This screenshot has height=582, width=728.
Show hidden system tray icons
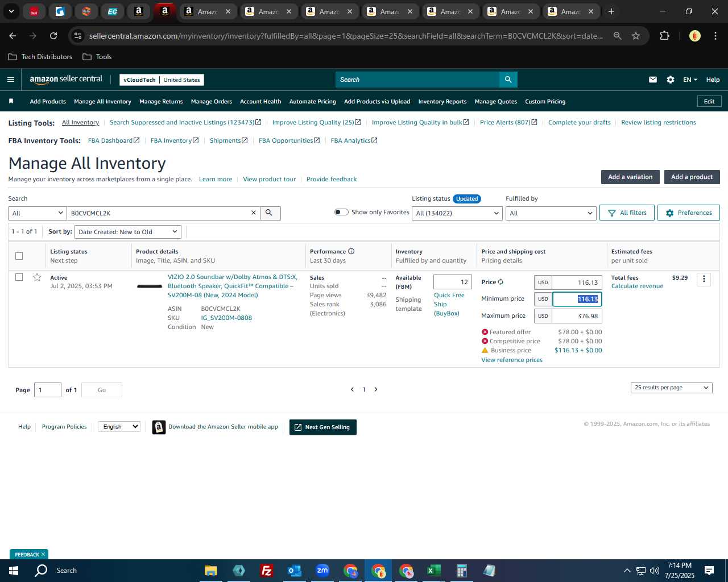627,571
